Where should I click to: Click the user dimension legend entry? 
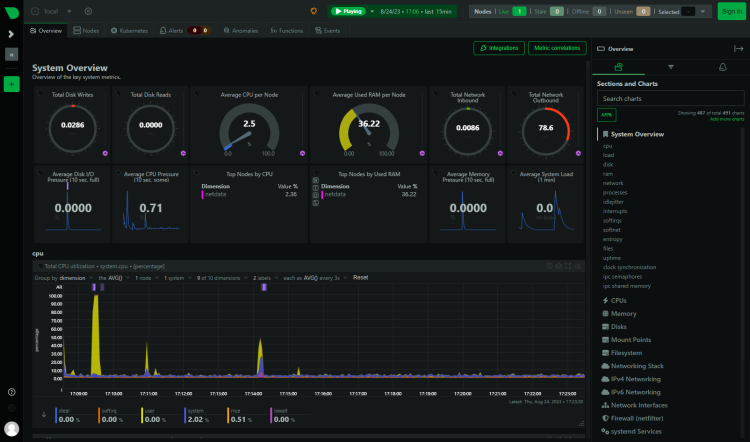(x=155, y=416)
